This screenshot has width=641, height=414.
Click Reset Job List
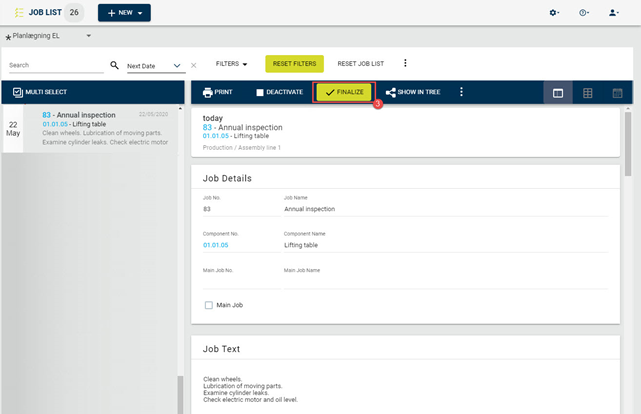(x=361, y=64)
